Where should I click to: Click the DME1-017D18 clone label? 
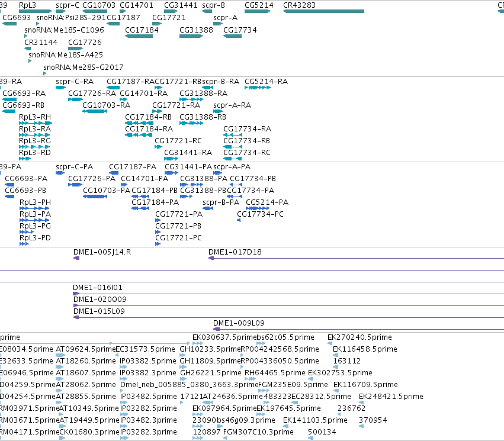pyautogui.click(x=235, y=252)
